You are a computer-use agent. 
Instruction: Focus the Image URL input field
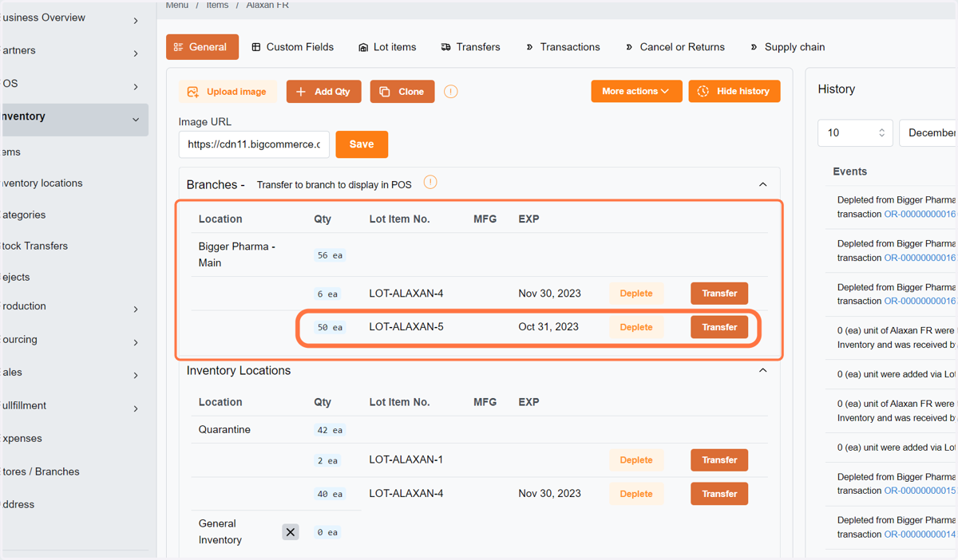coord(254,144)
